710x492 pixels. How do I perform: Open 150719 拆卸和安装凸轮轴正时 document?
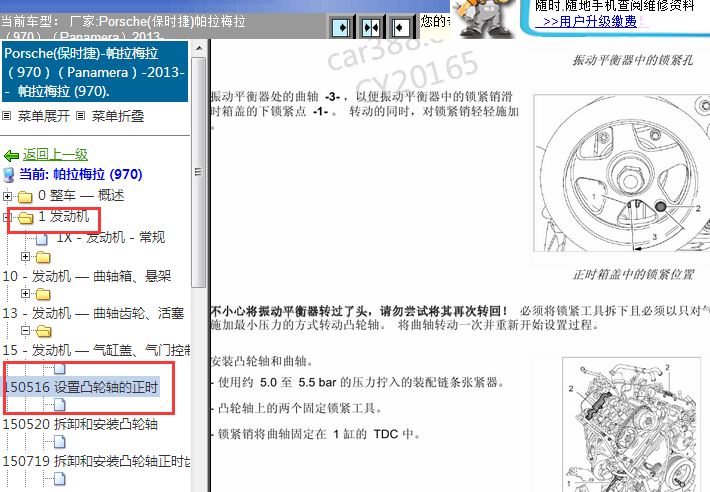[x=96, y=462]
